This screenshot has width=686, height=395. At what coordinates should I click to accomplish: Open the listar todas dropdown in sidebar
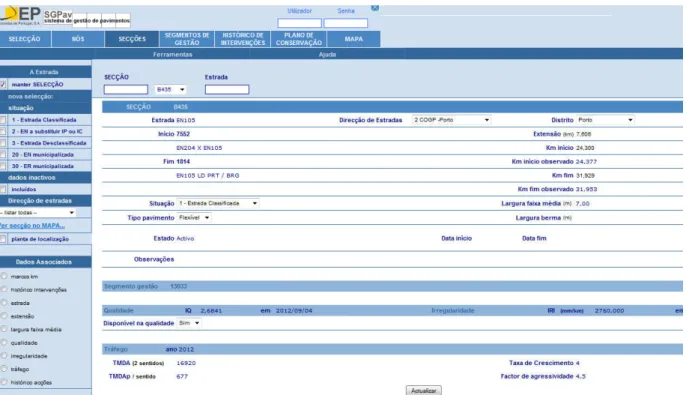pos(38,213)
